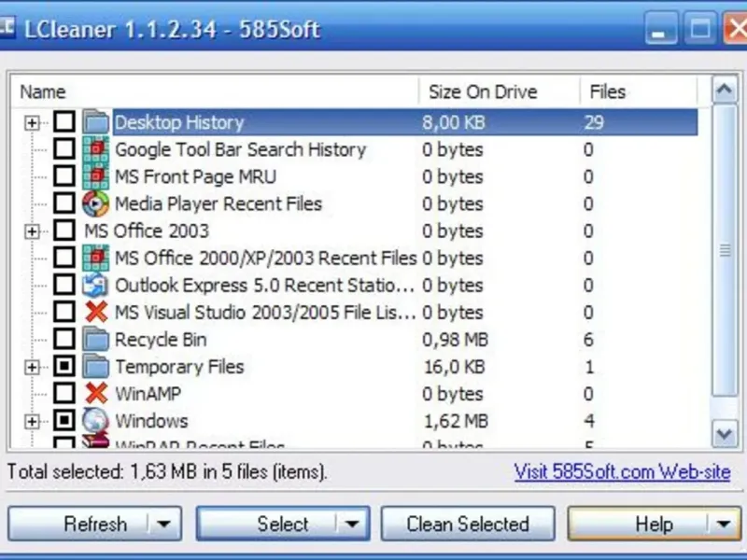
Task: Click the 0,98 MB size value
Action: click(x=455, y=340)
